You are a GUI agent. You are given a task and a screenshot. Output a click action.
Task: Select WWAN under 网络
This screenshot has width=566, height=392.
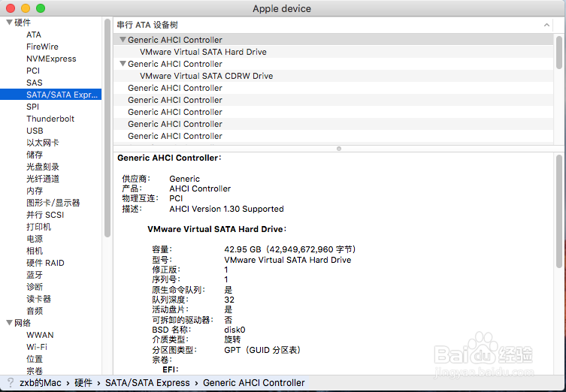click(x=40, y=335)
